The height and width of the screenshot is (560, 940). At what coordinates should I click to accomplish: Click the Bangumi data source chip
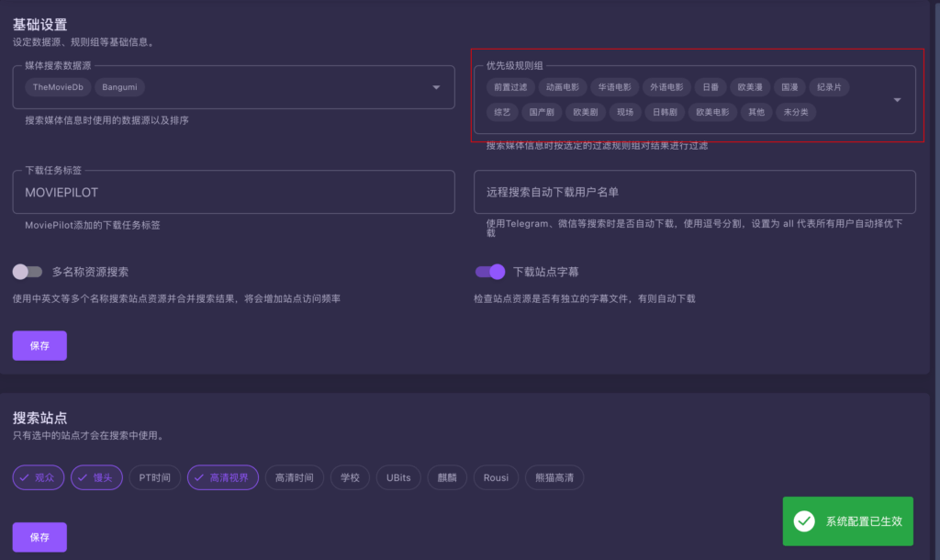(x=119, y=87)
